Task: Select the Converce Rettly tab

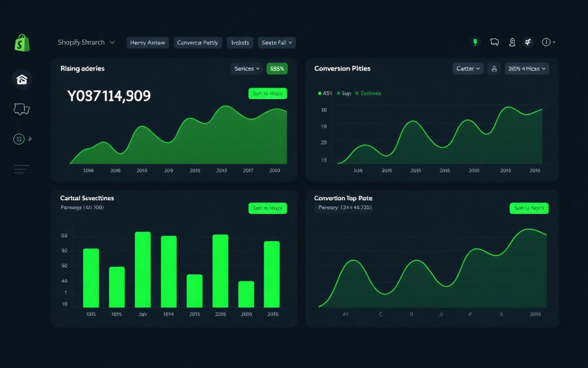Action: pos(198,43)
